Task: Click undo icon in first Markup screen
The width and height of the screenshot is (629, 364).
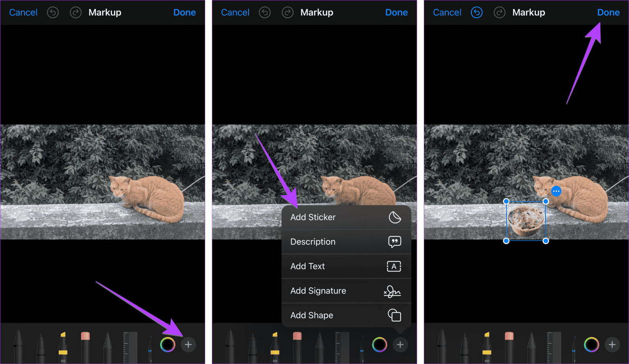Action: [53, 13]
